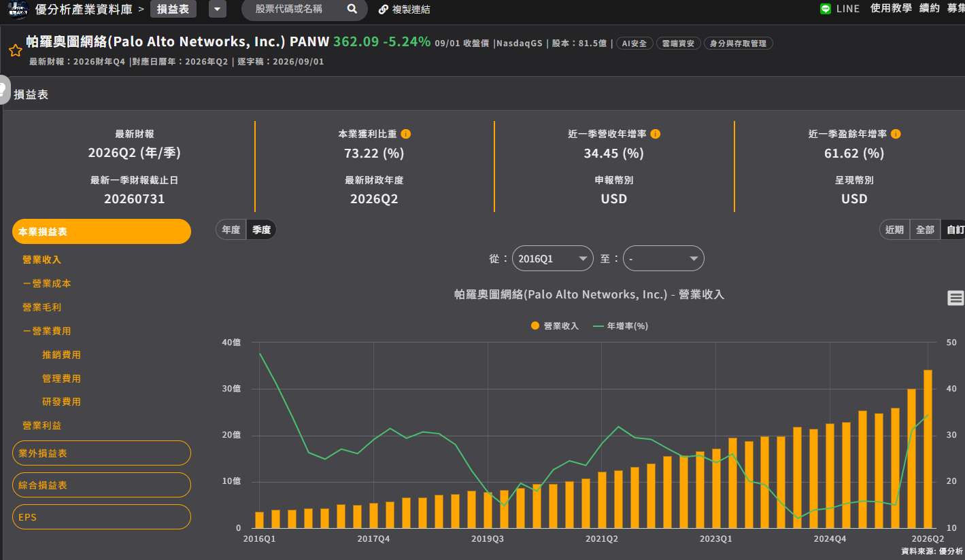Switch chart to 年度 view
Image resolution: width=965 pixels, height=560 pixels.
pos(231,230)
